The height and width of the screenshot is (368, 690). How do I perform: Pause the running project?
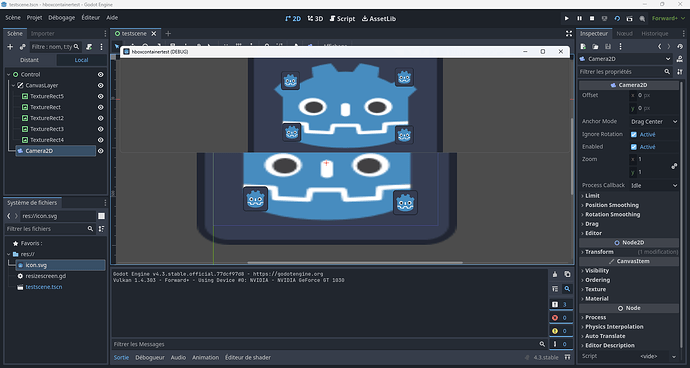click(x=580, y=18)
